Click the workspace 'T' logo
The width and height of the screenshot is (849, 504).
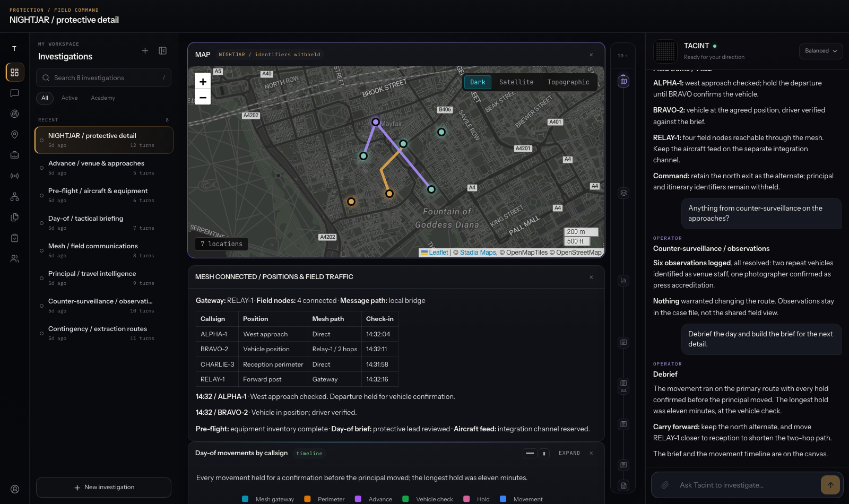14,48
